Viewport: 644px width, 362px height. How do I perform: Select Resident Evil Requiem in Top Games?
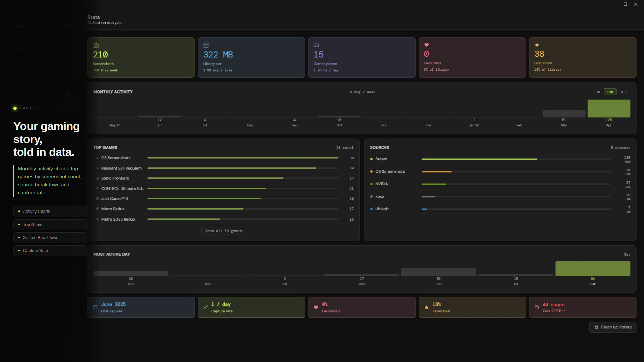[121, 168]
